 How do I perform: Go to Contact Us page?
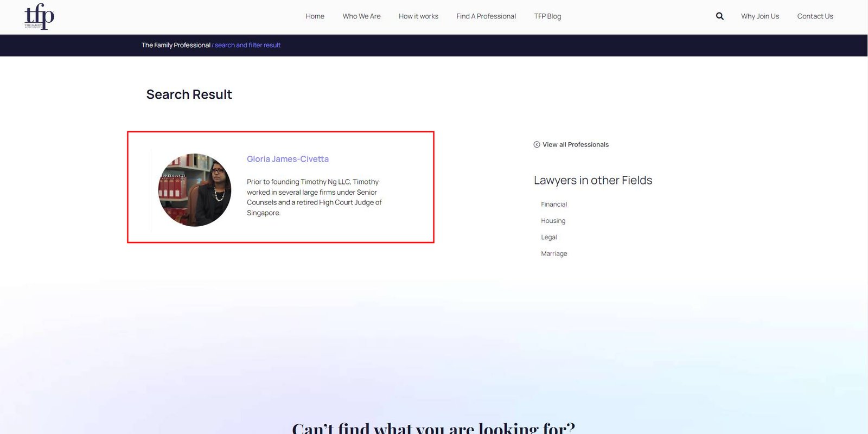click(815, 16)
